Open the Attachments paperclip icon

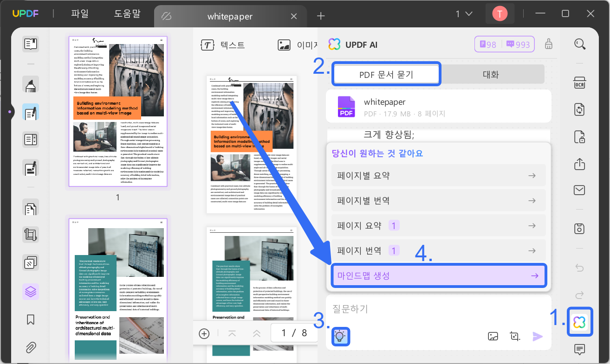pos(31,346)
